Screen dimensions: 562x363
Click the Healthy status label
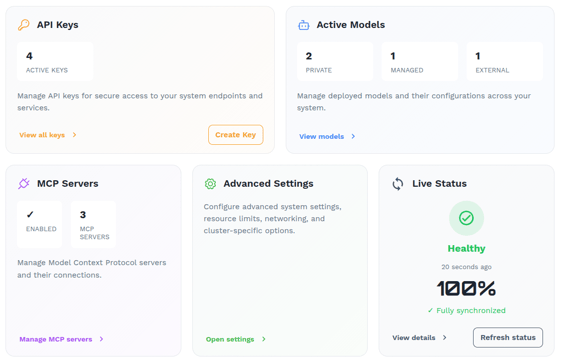(466, 248)
